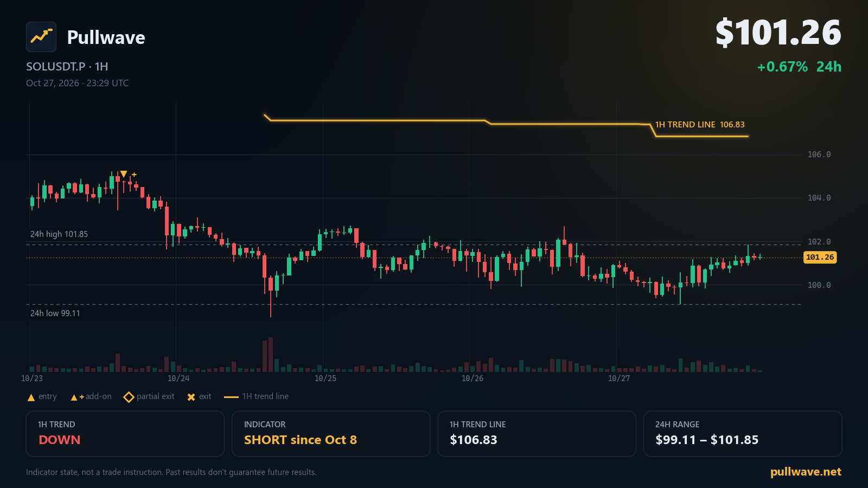
Task: Click the entry triangle legend icon
Action: click(x=31, y=397)
